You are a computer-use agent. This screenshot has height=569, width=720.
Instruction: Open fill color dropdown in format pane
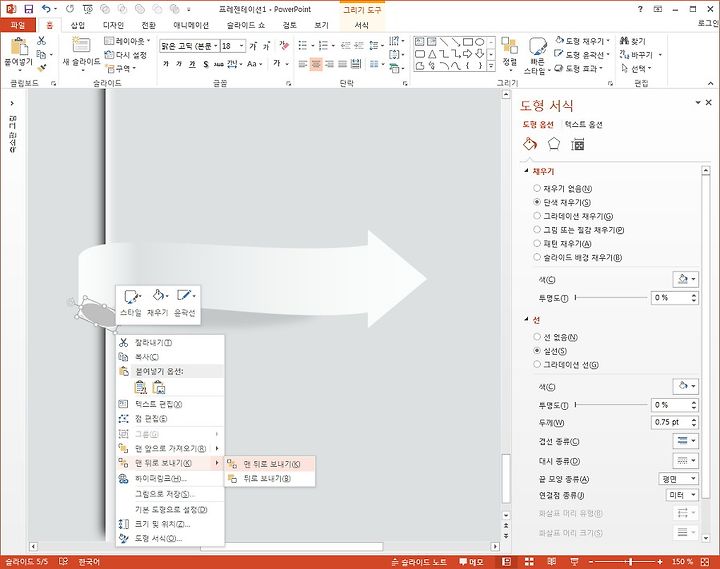coord(686,279)
